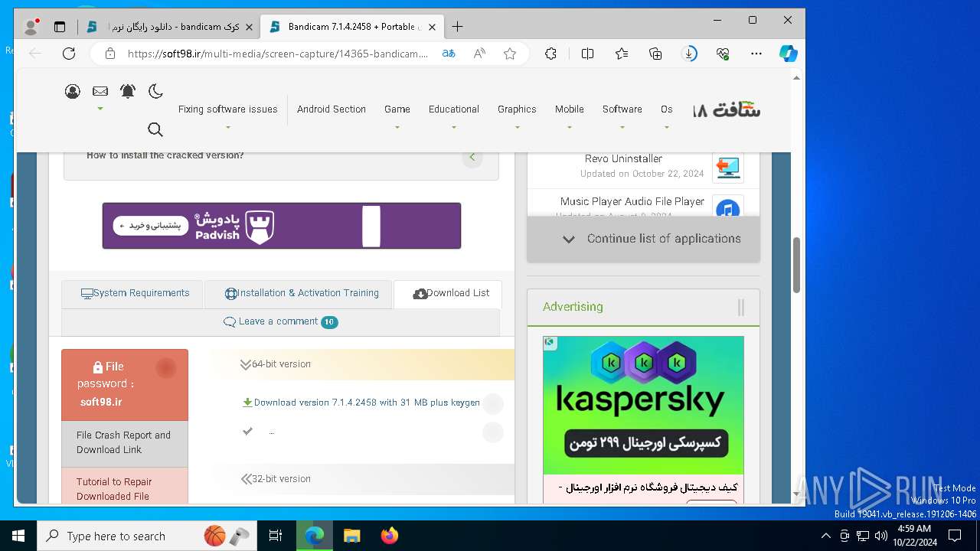Click the page vertical scrollbar thumb
Viewport: 980px width, 551px height.
(x=797, y=265)
